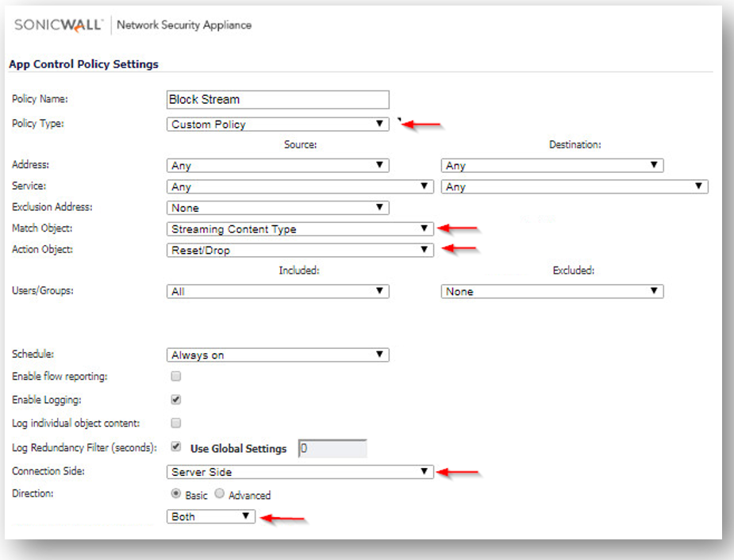Open the Source Service dropdown

coord(300,186)
